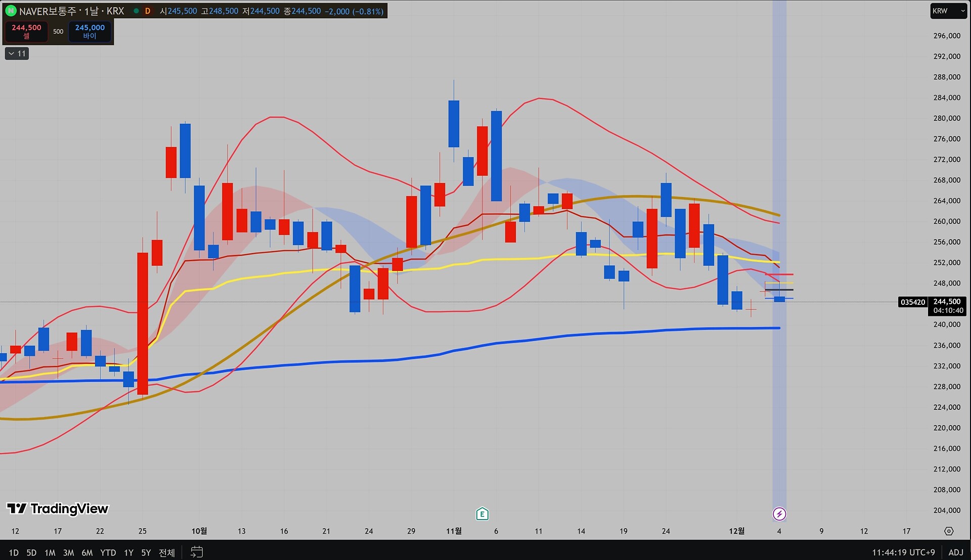Open the go-to-date calendar icon
971x560 pixels.
tap(197, 552)
